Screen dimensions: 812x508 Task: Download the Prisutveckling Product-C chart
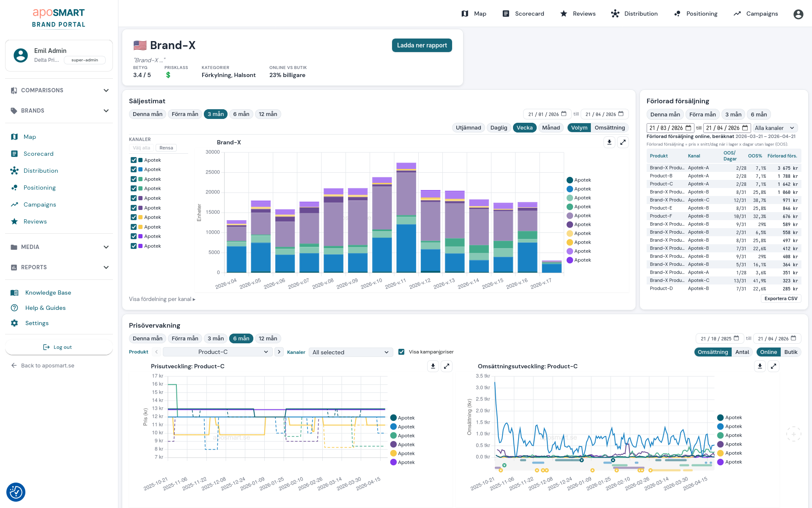pos(433,366)
